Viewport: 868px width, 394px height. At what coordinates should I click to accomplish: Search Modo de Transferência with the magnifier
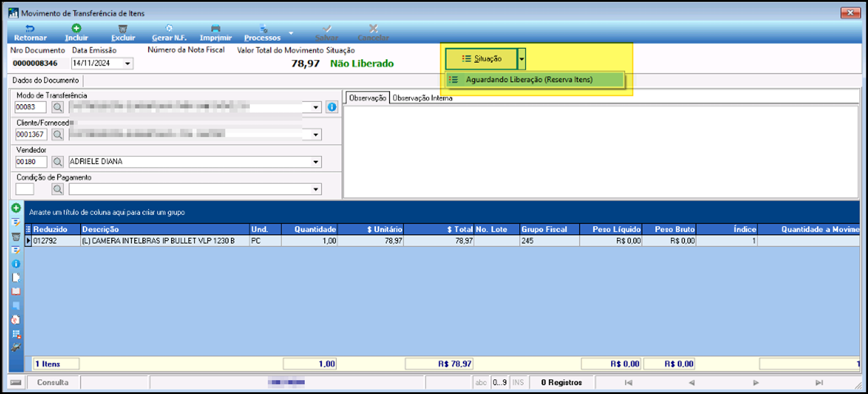click(x=57, y=107)
